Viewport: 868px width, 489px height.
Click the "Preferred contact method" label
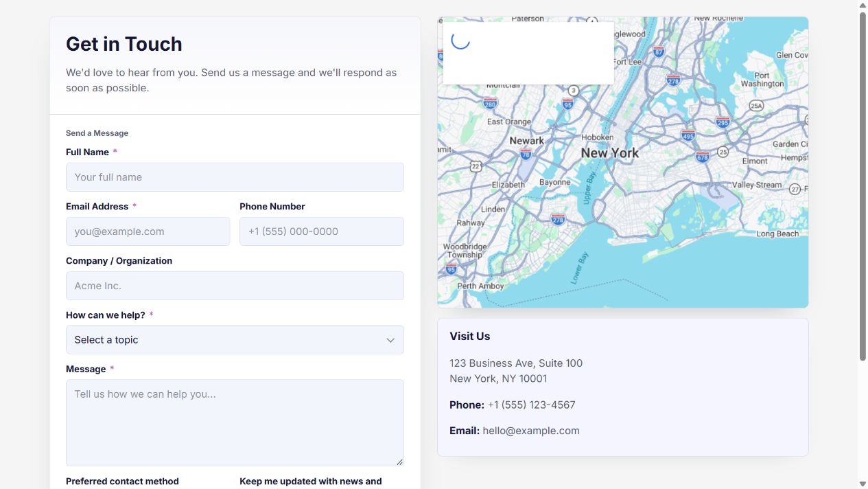[122, 481]
